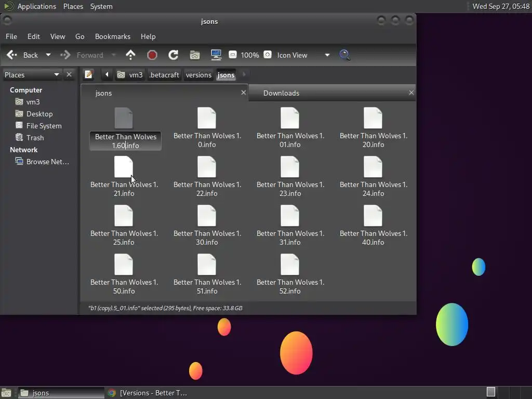Screen dimensions: 532x399
Task: Open the System menu in top panel
Action: [101, 6]
